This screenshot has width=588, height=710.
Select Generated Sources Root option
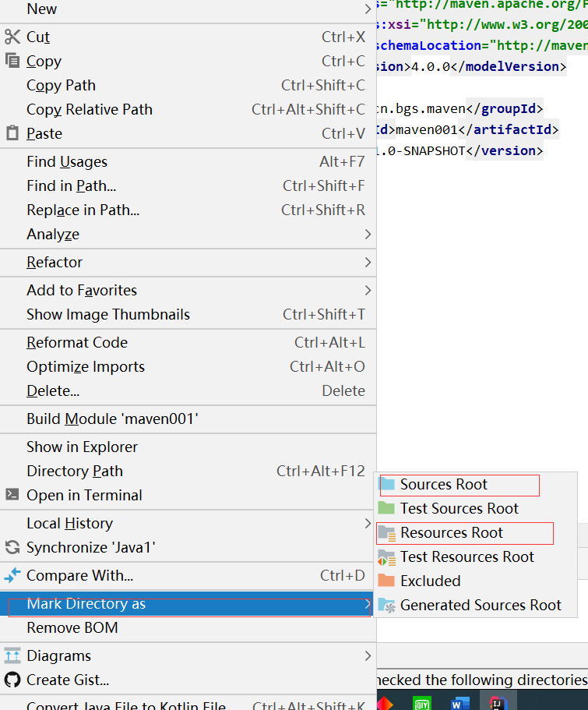480,605
